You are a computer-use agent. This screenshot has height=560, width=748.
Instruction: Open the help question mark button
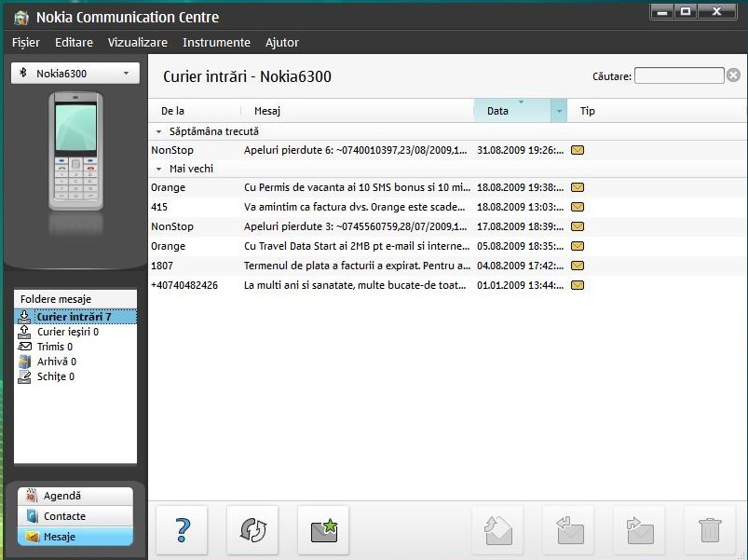[x=182, y=530]
